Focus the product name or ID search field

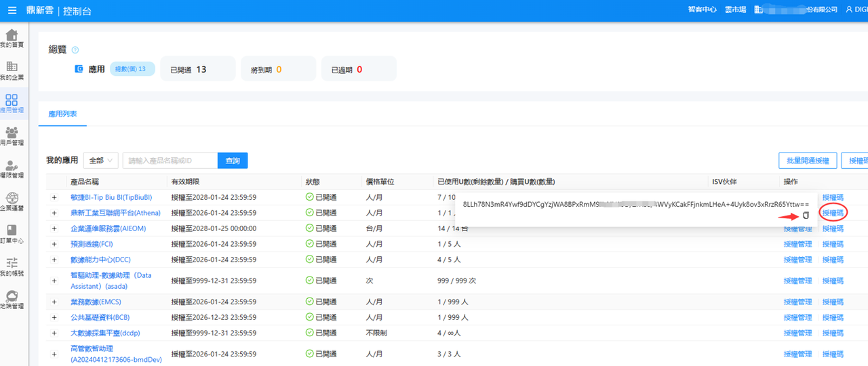point(170,161)
